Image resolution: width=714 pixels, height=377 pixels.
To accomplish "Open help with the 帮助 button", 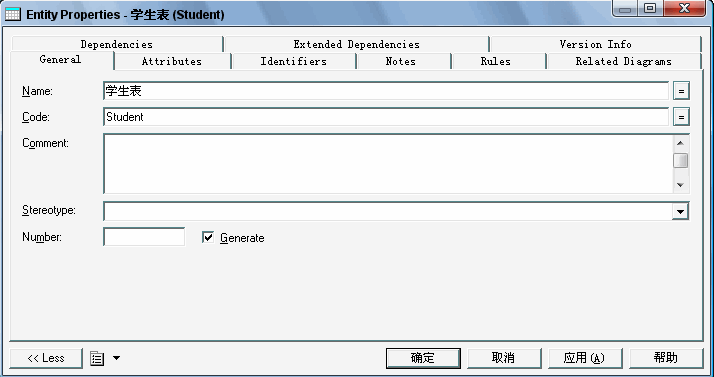I will point(666,358).
